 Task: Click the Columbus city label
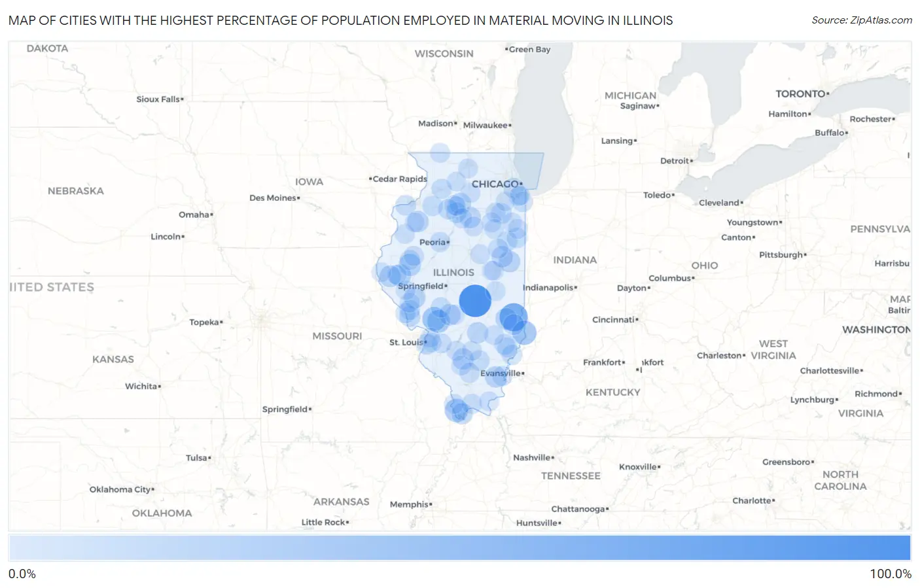(670, 278)
